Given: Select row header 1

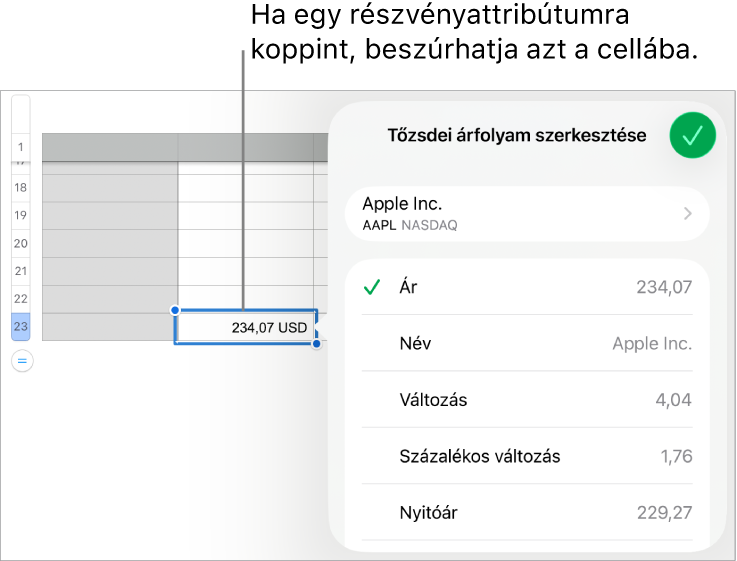Looking at the screenshot, I should pyautogui.click(x=21, y=147).
